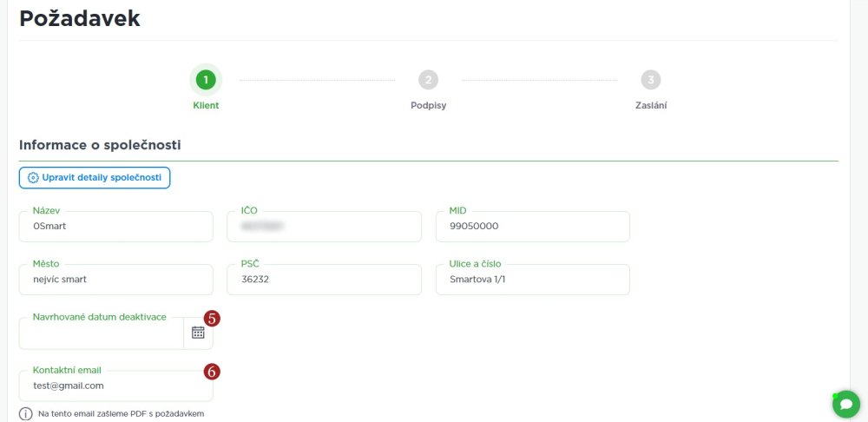Click into the IČO input field
The image size is (868, 422).
(324, 227)
